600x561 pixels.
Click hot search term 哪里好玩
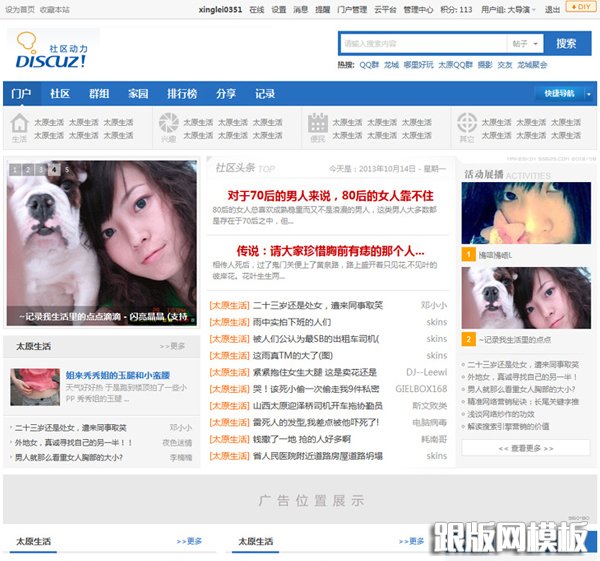click(418, 65)
